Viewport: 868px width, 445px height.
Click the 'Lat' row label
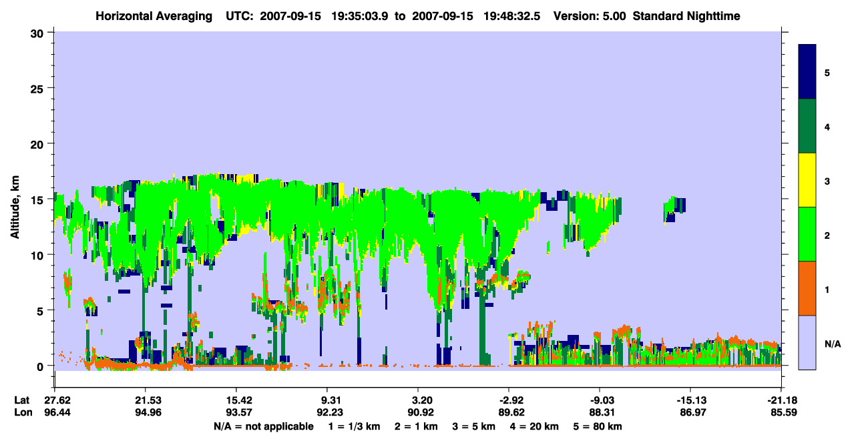click(21, 400)
